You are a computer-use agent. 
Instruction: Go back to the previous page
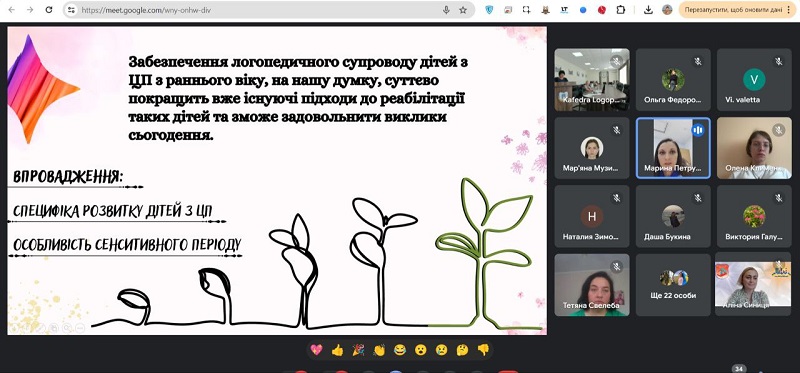pyautogui.click(x=12, y=10)
